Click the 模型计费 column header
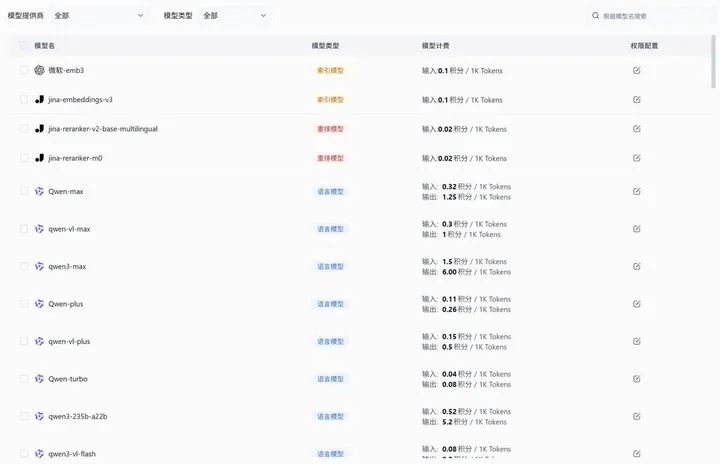 [x=435, y=45]
